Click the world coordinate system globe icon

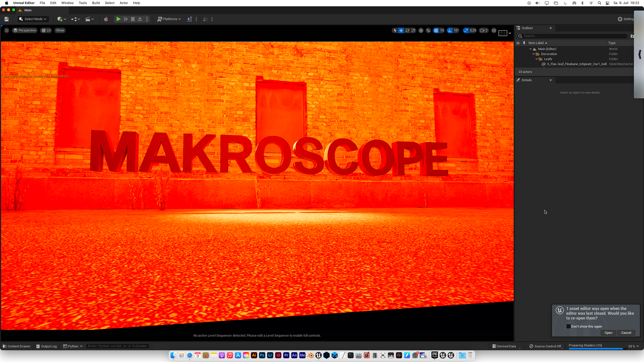[421, 31]
